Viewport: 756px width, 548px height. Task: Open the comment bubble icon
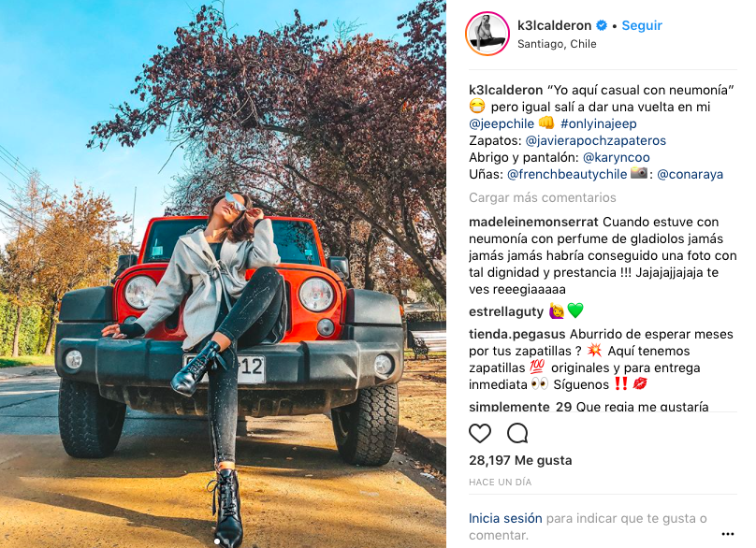517,433
